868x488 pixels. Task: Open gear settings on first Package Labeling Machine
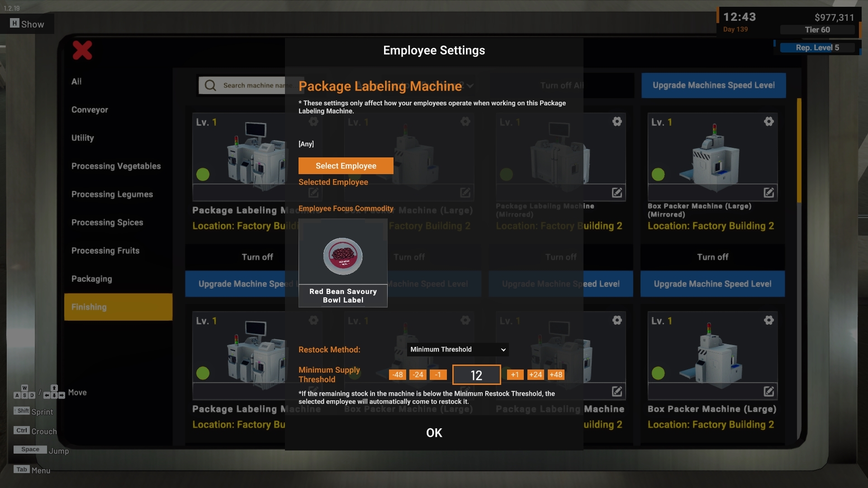(x=313, y=122)
